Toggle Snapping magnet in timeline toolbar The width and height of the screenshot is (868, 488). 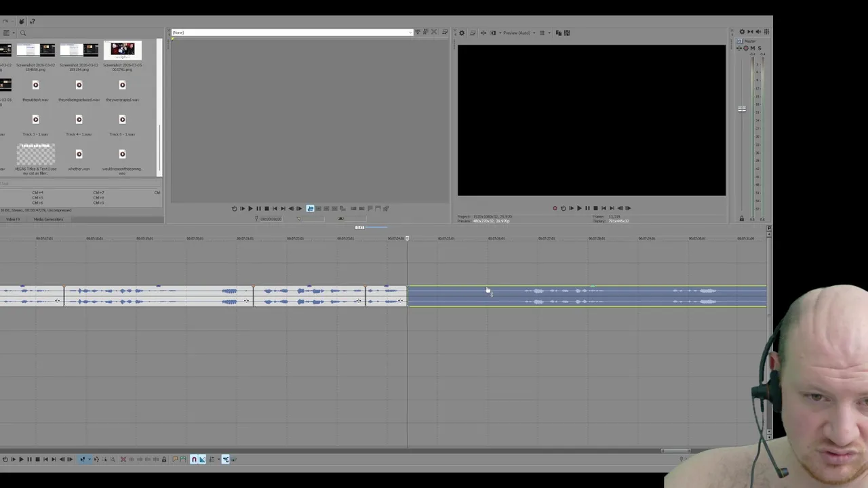coord(194,459)
